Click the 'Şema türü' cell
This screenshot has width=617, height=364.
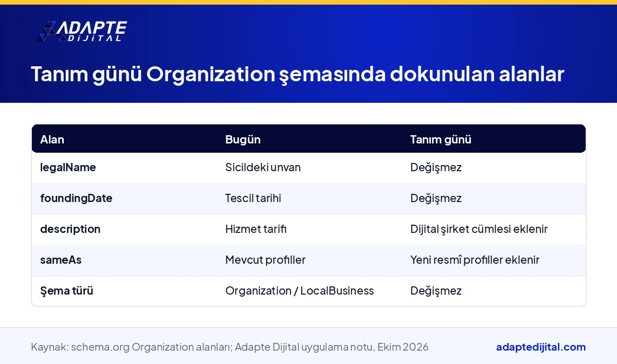pos(67,291)
